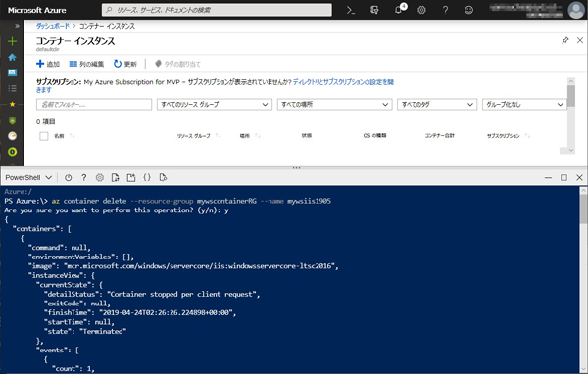Open the gauge monitor sidebar icon

[x=13, y=136]
